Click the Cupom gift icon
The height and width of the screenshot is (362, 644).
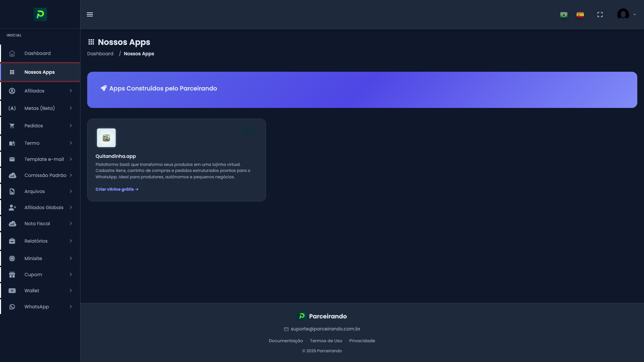tap(12, 275)
